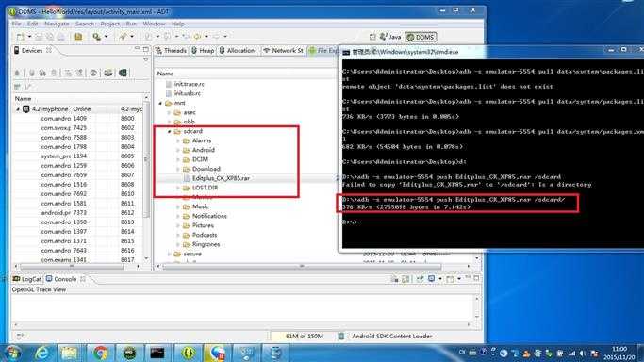Click the Screen Capture camera icon
The width and height of the screenshot is (644, 362).
(108, 73)
